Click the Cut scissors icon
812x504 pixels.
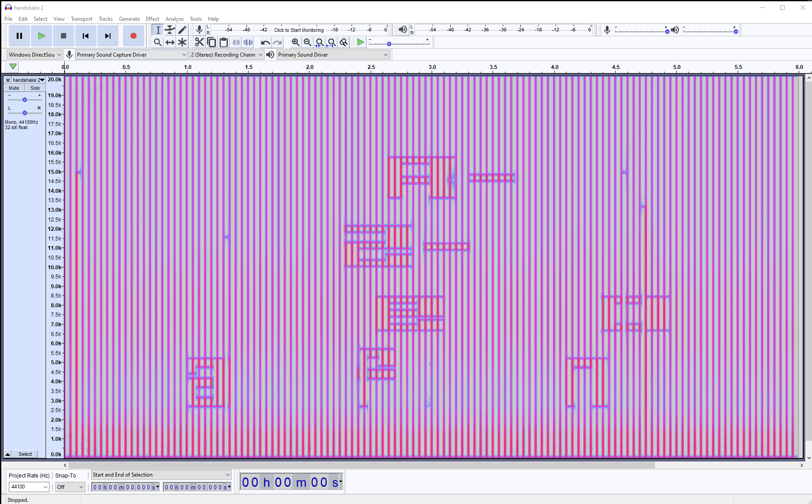point(199,42)
